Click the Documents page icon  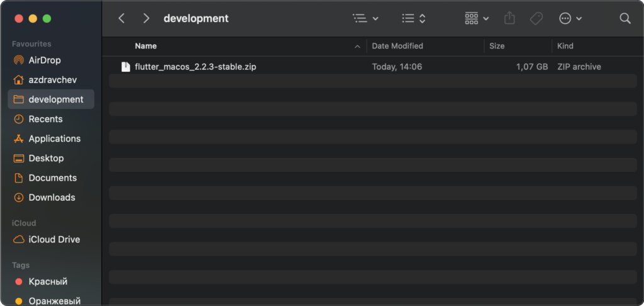point(18,178)
